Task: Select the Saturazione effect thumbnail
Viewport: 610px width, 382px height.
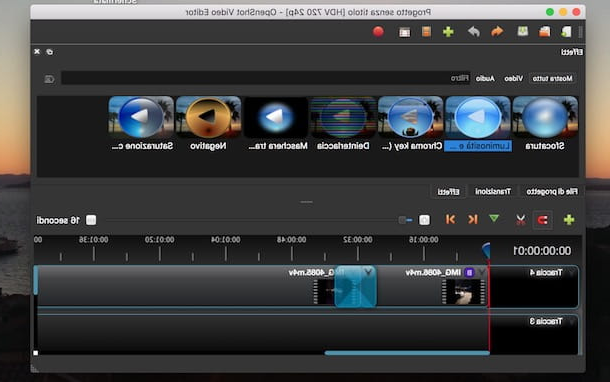Action: pyautogui.click(x=141, y=118)
